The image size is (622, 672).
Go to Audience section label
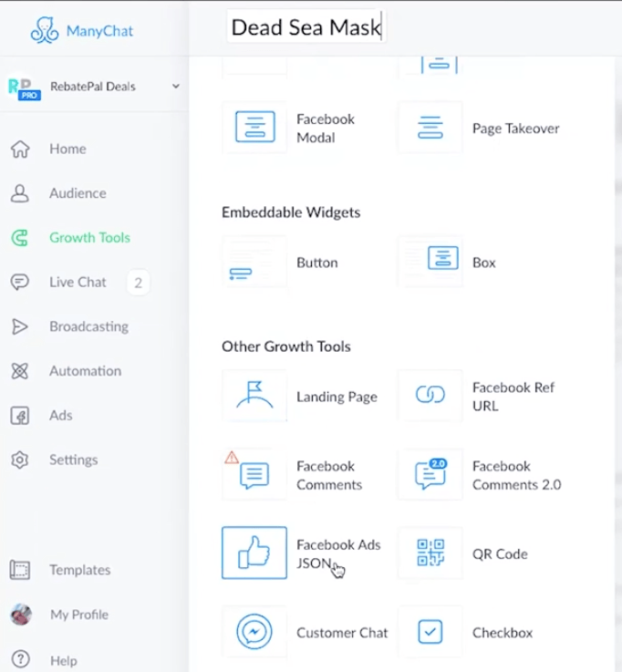click(x=78, y=193)
